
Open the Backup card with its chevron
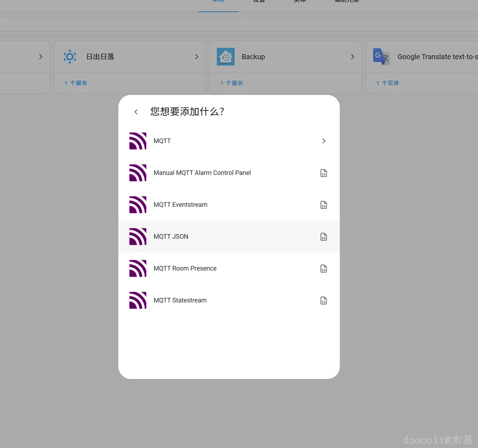point(353,56)
